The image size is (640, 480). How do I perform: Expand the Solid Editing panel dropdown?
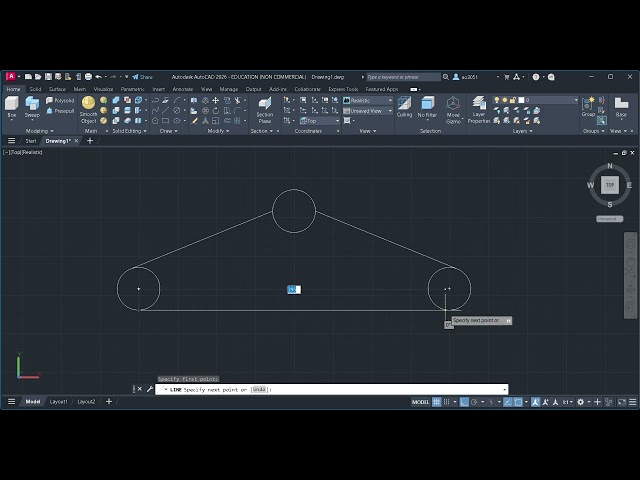(129, 131)
